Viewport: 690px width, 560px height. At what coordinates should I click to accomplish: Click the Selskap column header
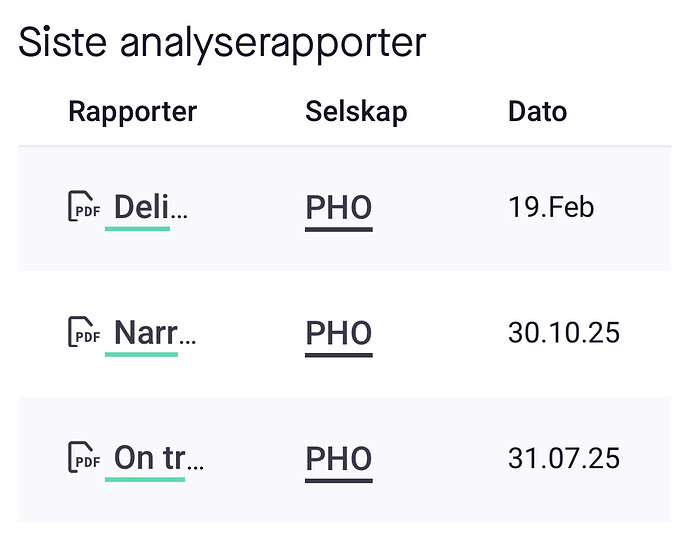356,111
